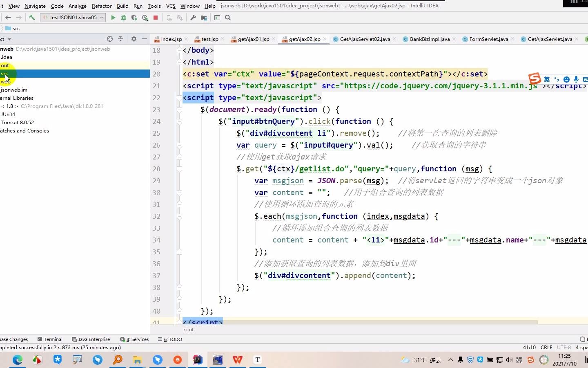Start debugging with the bug icon
Screen dimensions: 588x368
124,18
